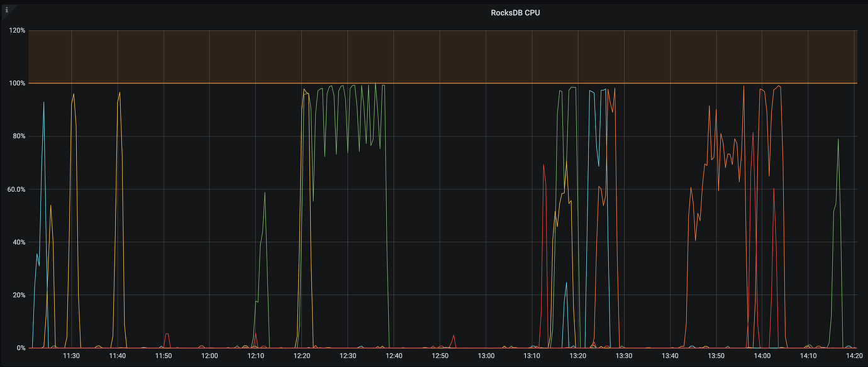868x367 pixels.
Task: Click the 40% y-axis label
Action: coord(19,242)
